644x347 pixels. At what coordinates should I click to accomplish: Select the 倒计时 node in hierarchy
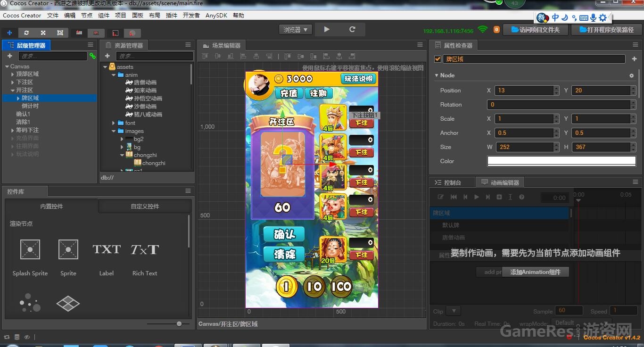30,106
